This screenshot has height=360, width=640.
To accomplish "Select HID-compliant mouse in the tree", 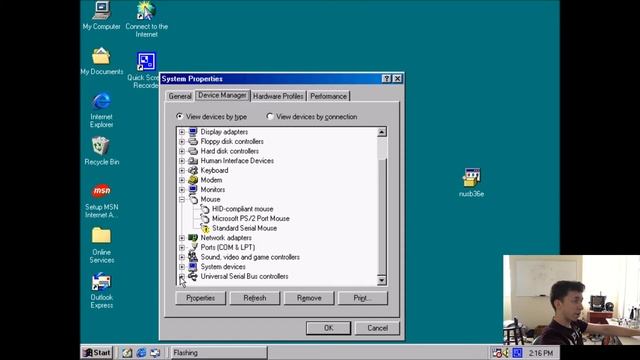I will click(x=242, y=209).
